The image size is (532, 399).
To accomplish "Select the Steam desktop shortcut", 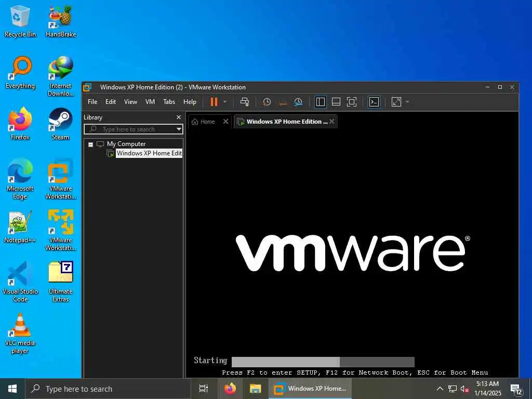I will point(61,124).
